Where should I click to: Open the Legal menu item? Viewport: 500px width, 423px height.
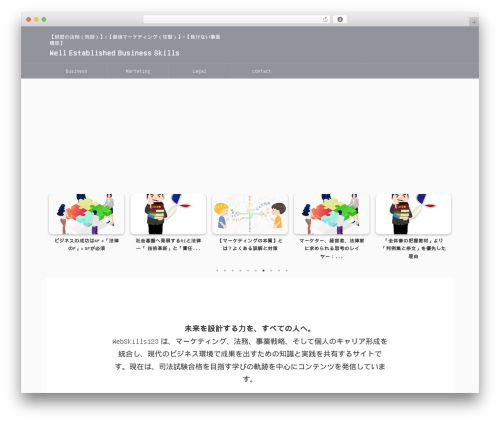click(199, 71)
